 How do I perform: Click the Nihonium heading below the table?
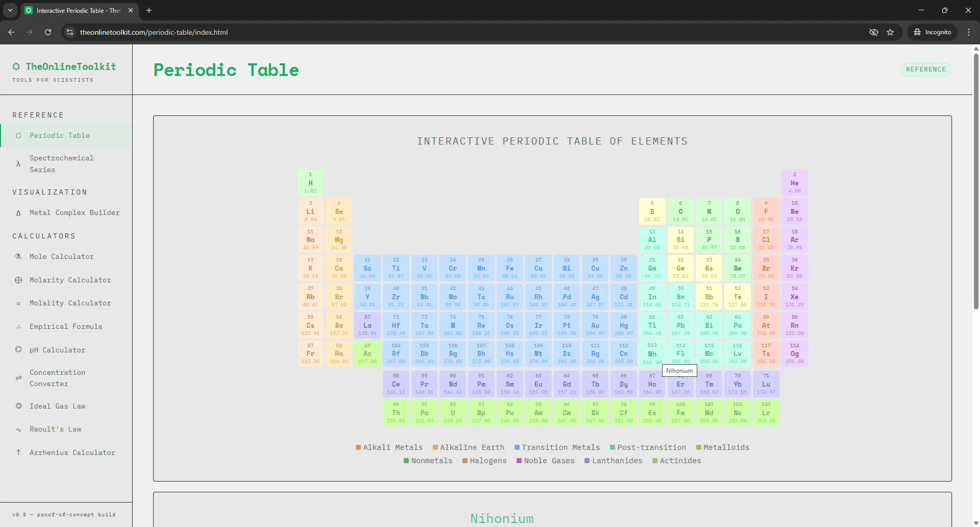click(502, 518)
